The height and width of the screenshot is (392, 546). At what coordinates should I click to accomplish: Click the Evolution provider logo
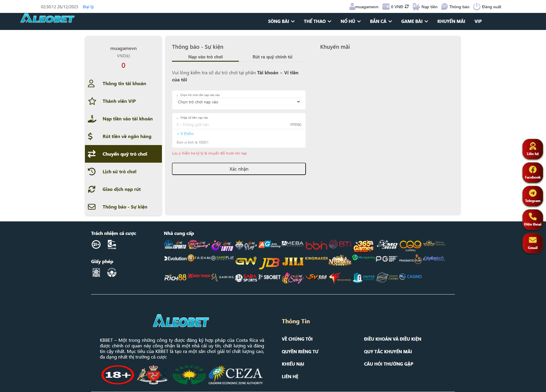[175, 258]
